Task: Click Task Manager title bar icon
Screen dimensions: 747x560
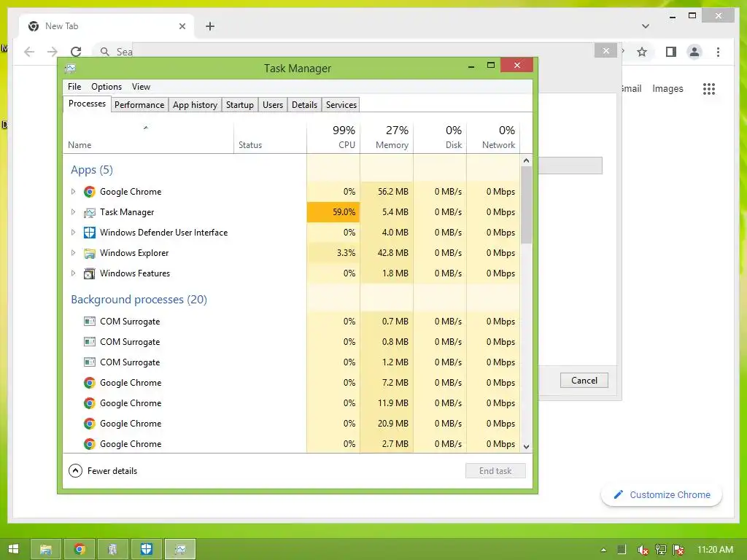Action: 70,69
